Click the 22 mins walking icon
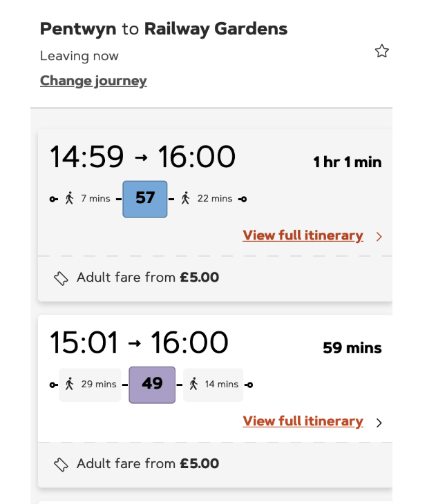This screenshot has height=504, width=427. coord(185,199)
